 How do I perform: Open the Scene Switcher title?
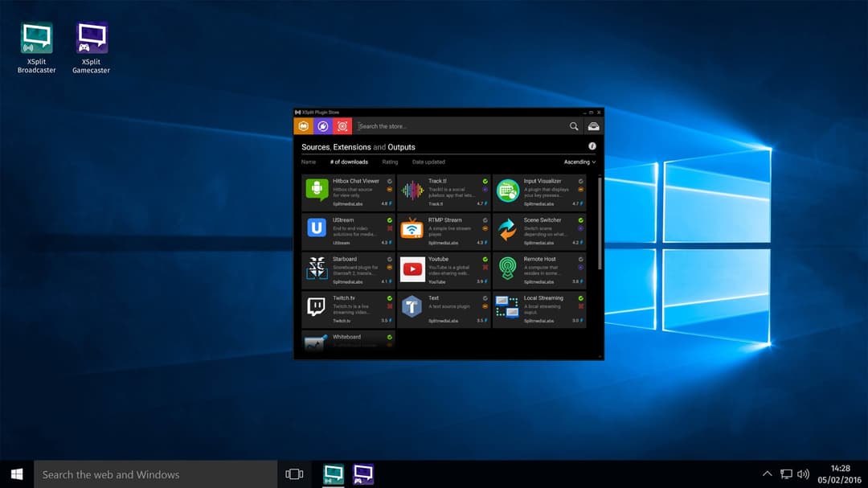pyautogui.click(x=542, y=220)
